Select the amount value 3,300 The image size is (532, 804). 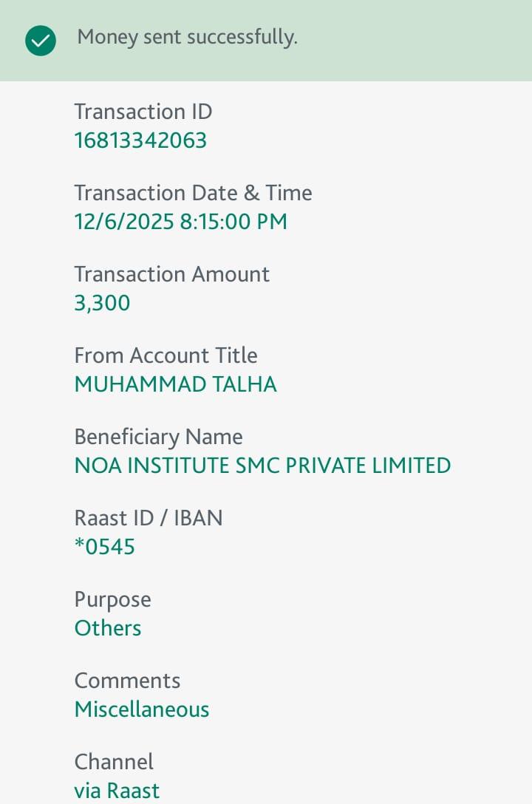pos(102,303)
